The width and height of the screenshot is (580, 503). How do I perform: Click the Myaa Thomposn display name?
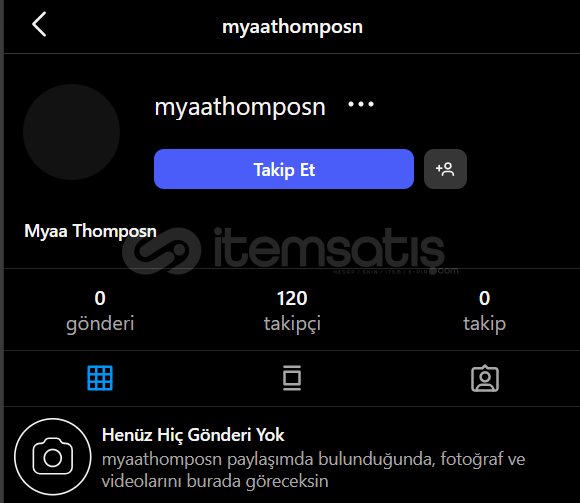90,231
